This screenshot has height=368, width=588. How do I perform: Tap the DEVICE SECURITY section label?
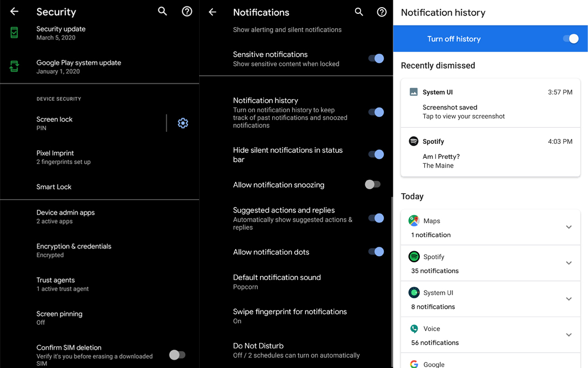(59, 99)
